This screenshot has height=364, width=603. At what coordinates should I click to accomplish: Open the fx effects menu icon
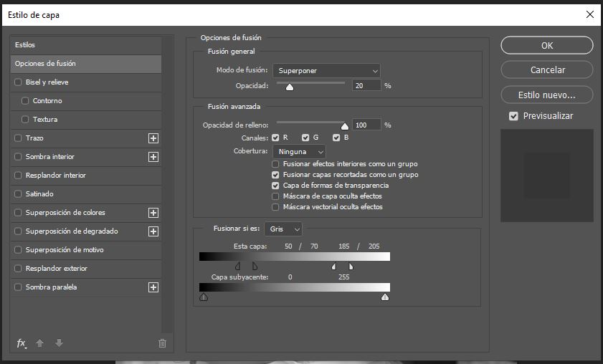coord(22,343)
